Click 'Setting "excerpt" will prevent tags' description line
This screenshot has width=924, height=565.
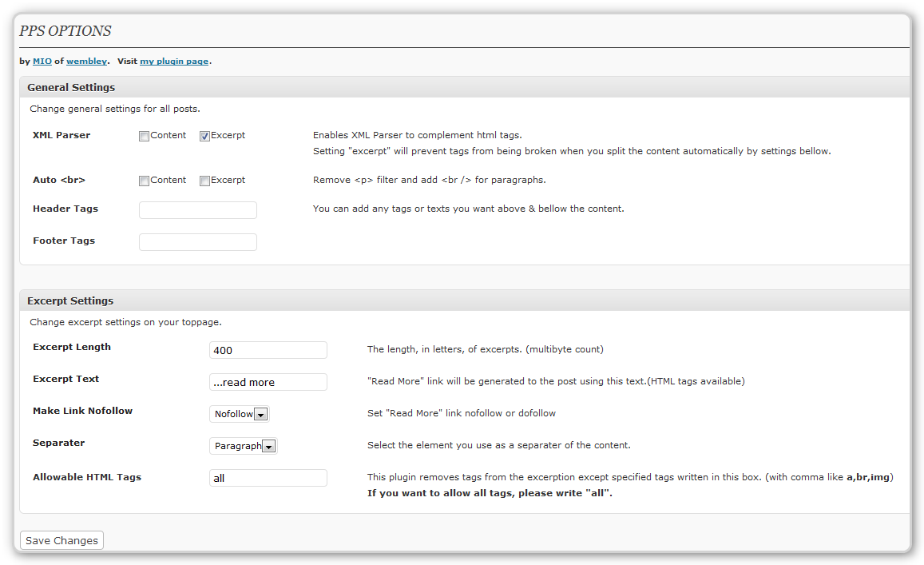point(572,151)
